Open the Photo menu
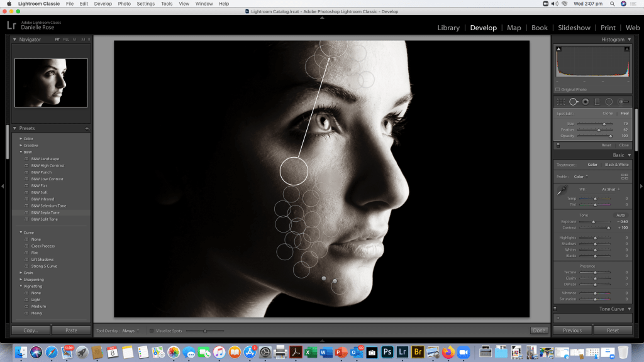Image resolution: width=644 pixels, height=362 pixels. coord(125,4)
